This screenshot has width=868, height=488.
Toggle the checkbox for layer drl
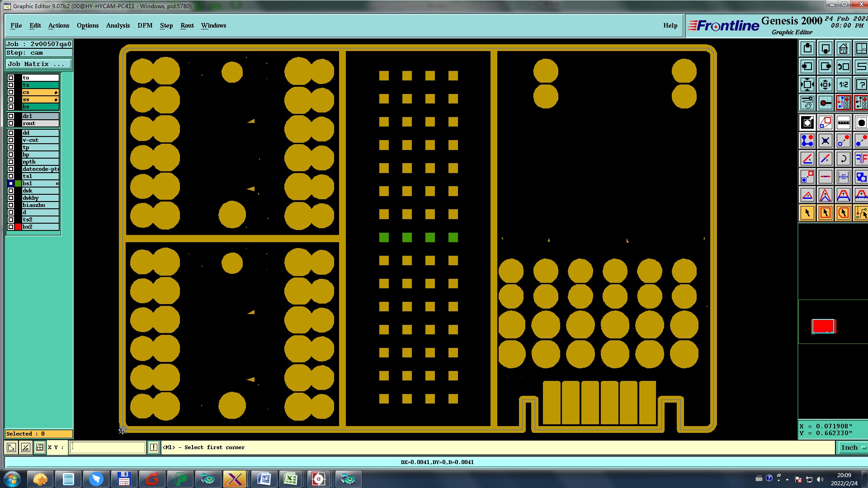[x=11, y=116]
